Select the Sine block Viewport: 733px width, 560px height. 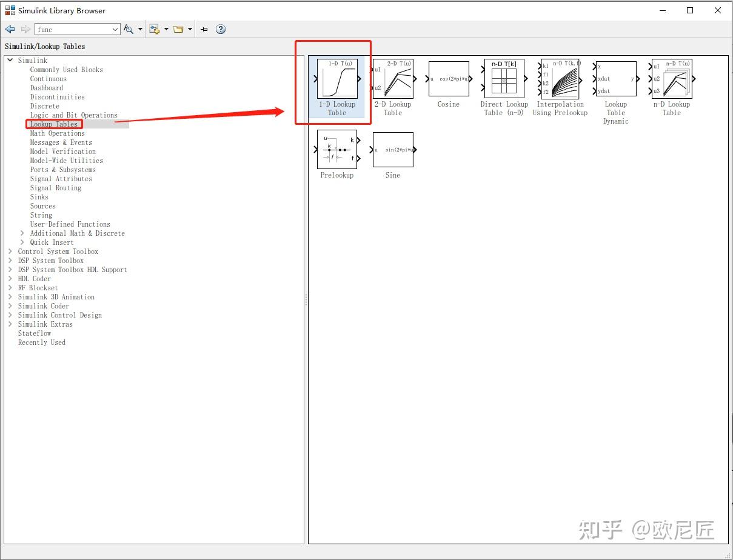[392, 150]
